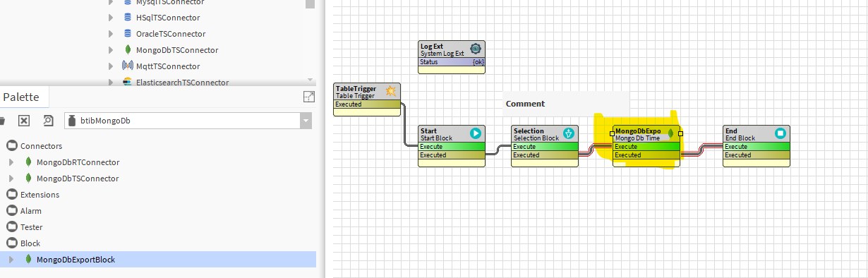Expand MongoDbTSConnector in the upper tree
The image size is (868, 278).
pos(111,50)
